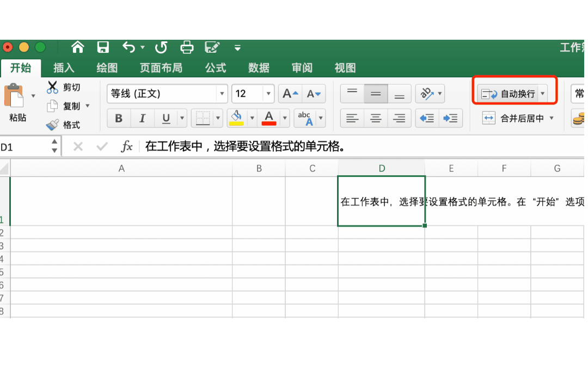This screenshot has height=376, width=588.
Task: Click the 粘贴 paste clipboard icon
Action: pos(14,96)
